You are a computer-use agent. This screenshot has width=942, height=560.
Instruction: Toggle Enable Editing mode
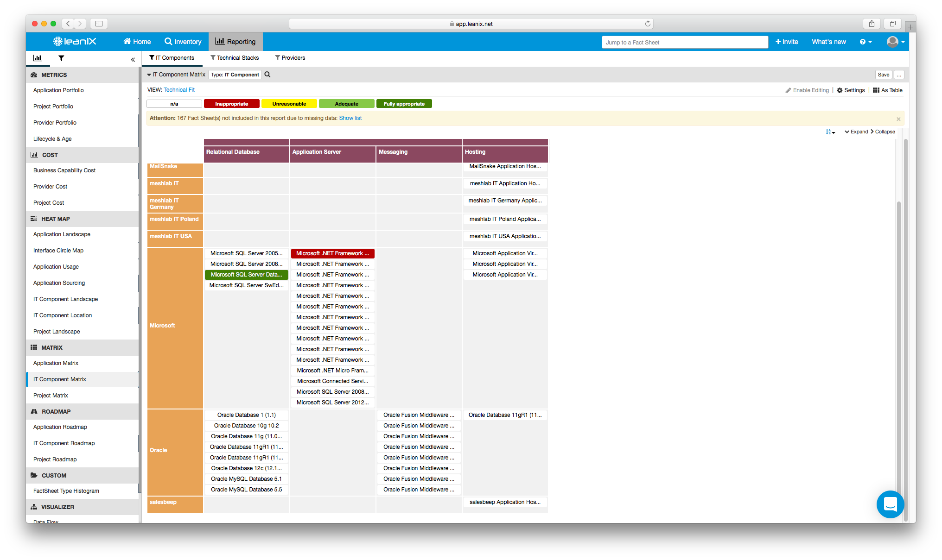pos(807,90)
